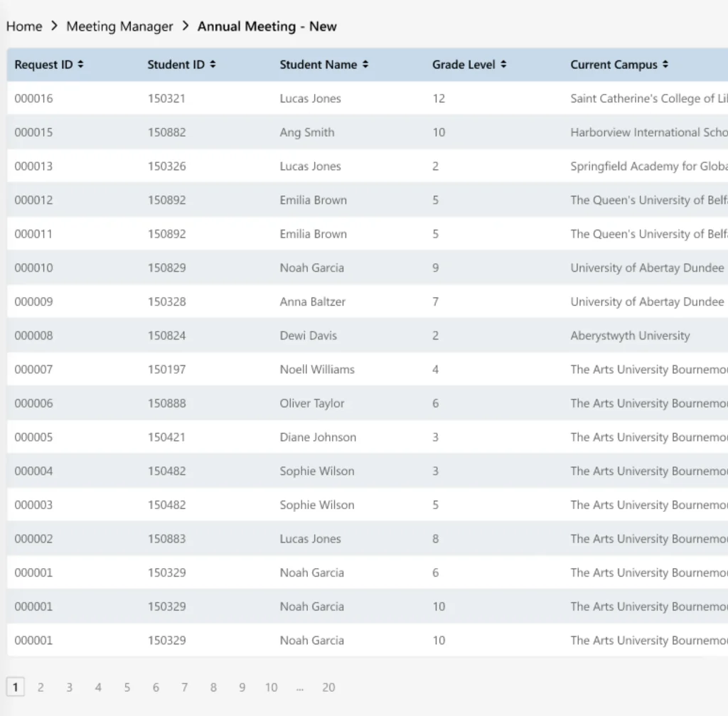The height and width of the screenshot is (716, 728).
Task: Go to page 7
Action: tap(185, 688)
